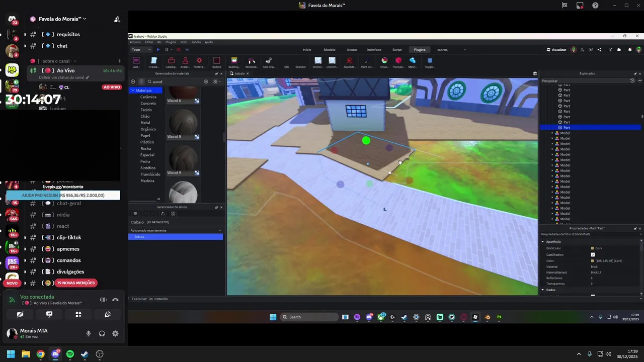Open the Início ribbon tab

click(307, 50)
